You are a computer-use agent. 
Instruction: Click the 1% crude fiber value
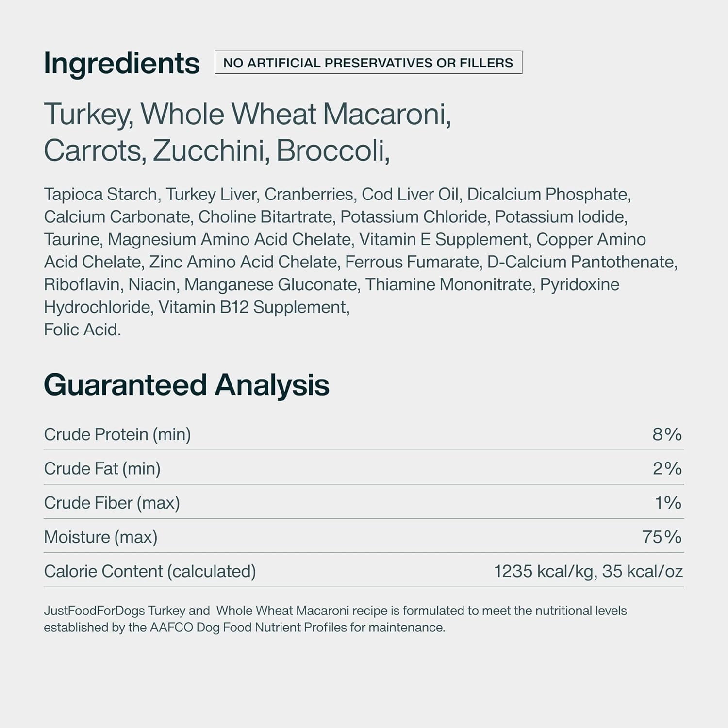[668, 503]
